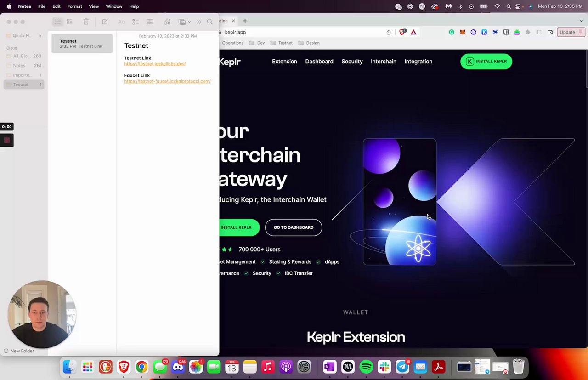Open the Imported folder in sidebar
Screen dimensions: 588x380
tap(23, 75)
